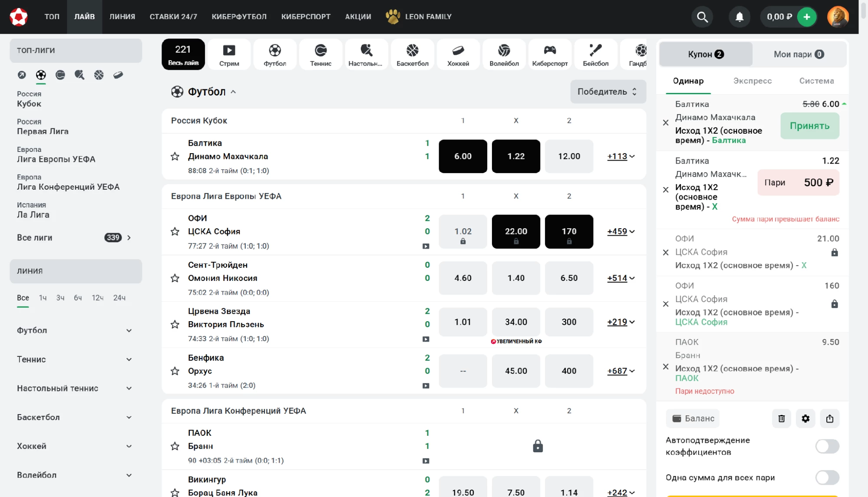This screenshot has width=868, height=497.
Task: Open the notifications bell
Action: [x=739, y=17]
